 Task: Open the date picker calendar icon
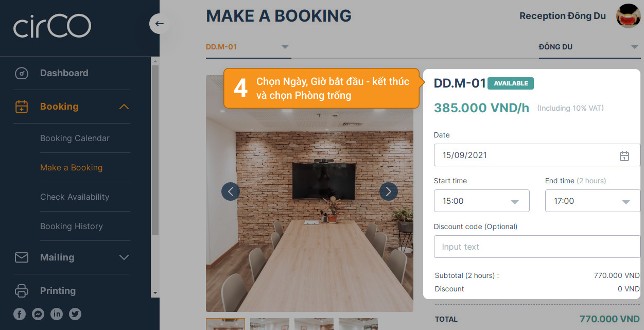624,155
